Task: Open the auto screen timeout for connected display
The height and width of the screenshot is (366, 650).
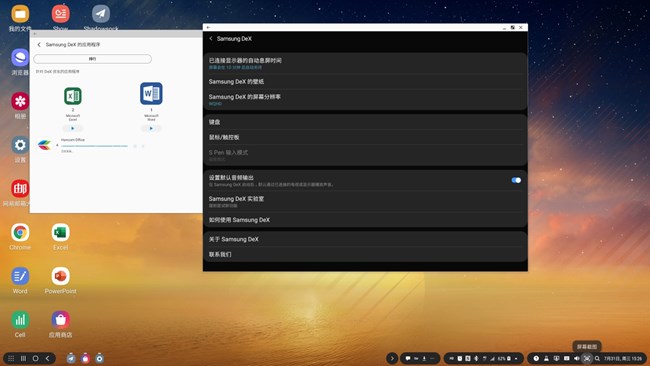Action: pos(365,63)
